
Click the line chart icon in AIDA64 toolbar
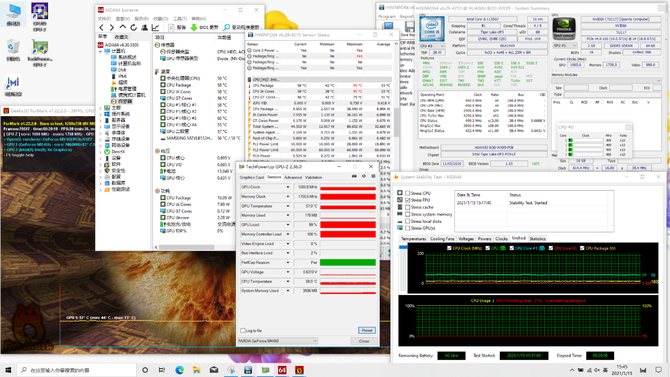point(155,27)
